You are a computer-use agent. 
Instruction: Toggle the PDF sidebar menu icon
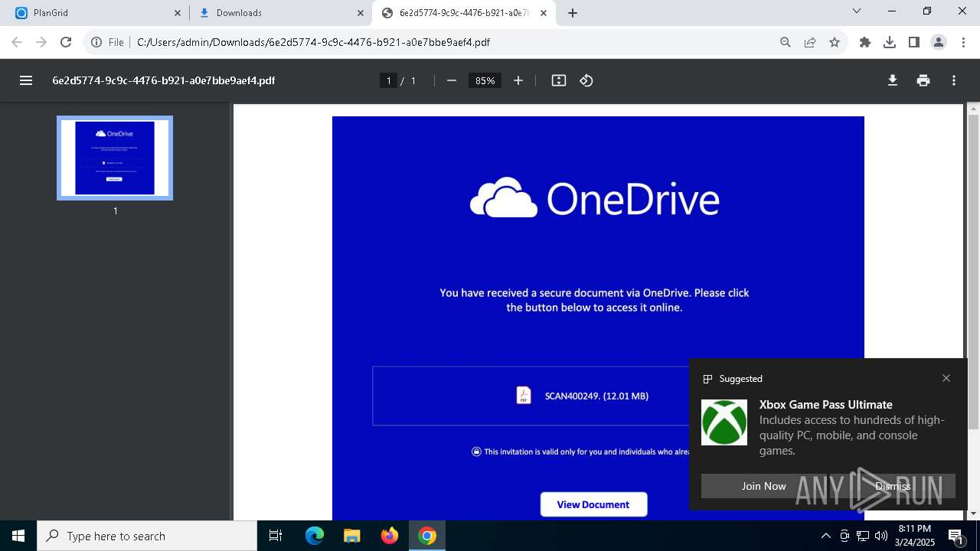(x=26, y=80)
